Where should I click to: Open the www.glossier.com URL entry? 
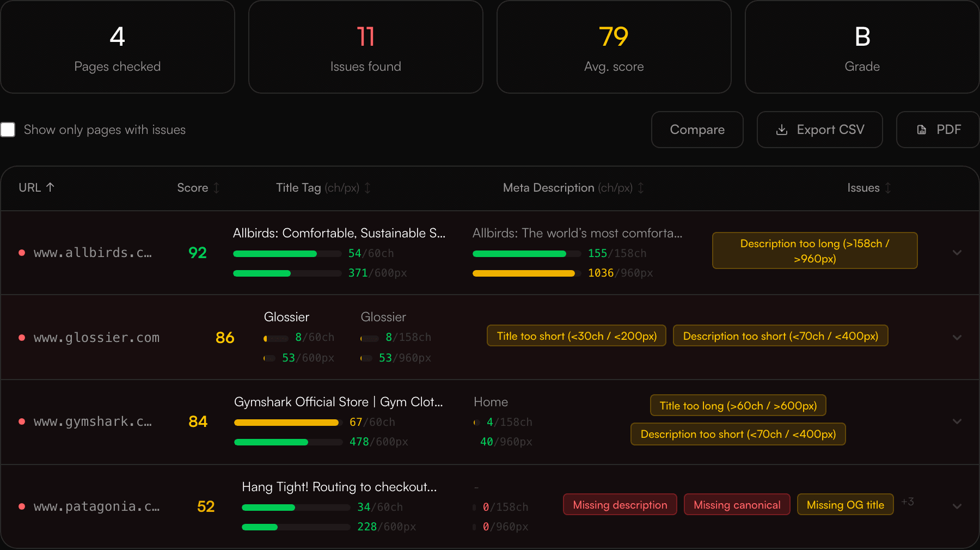(x=96, y=338)
